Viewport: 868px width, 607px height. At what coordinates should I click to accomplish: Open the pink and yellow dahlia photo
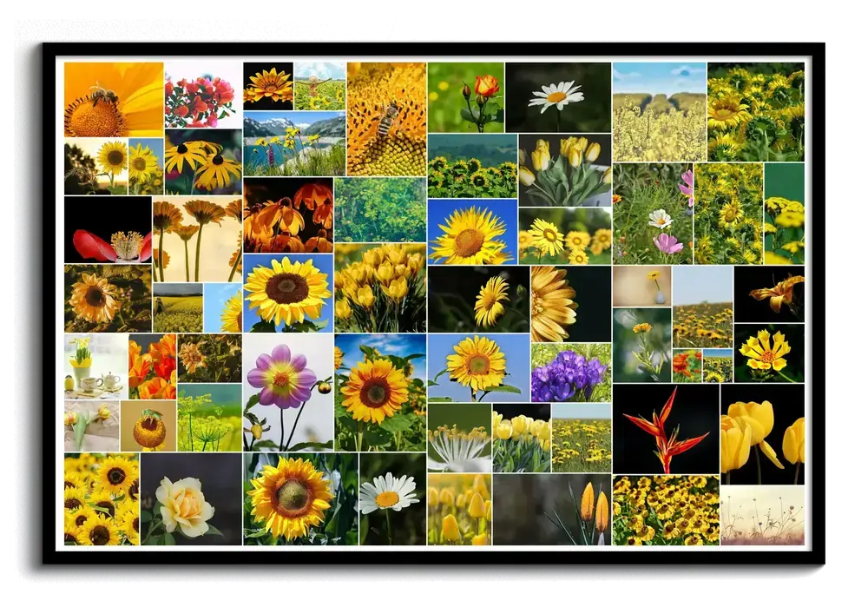click(x=288, y=393)
